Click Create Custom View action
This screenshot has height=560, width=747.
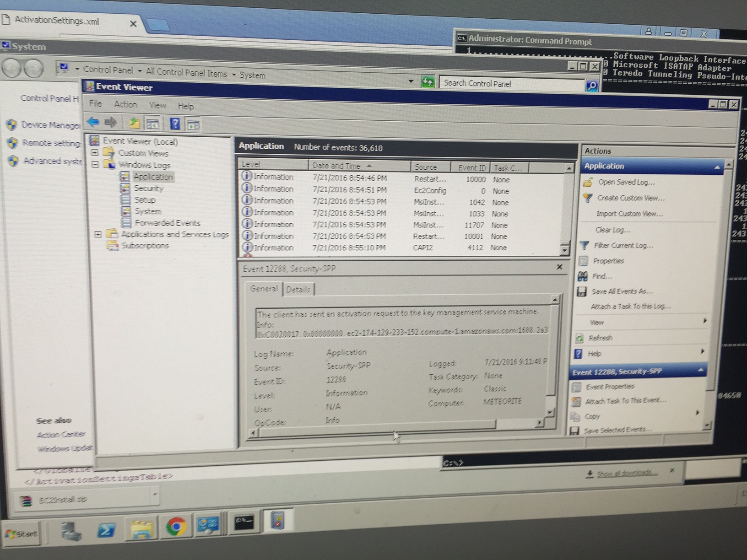coord(631,198)
